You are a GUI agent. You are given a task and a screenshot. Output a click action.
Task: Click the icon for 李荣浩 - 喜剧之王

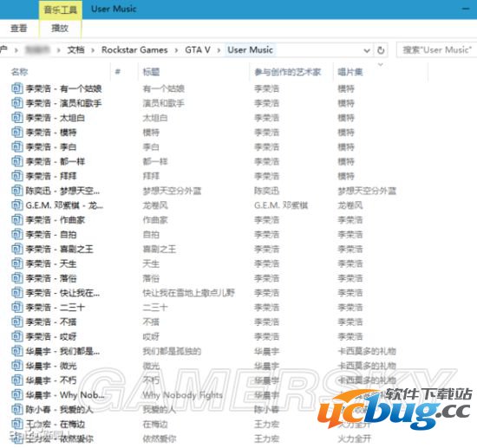tap(17, 249)
